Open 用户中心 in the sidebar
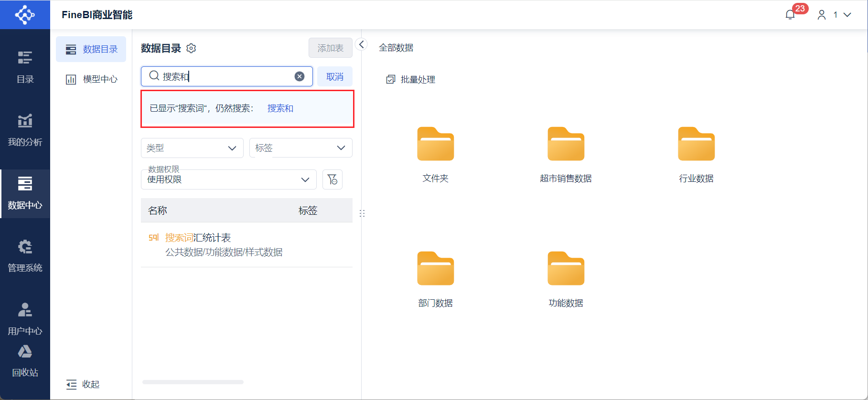The image size is (868, 400). click(25, 319)
